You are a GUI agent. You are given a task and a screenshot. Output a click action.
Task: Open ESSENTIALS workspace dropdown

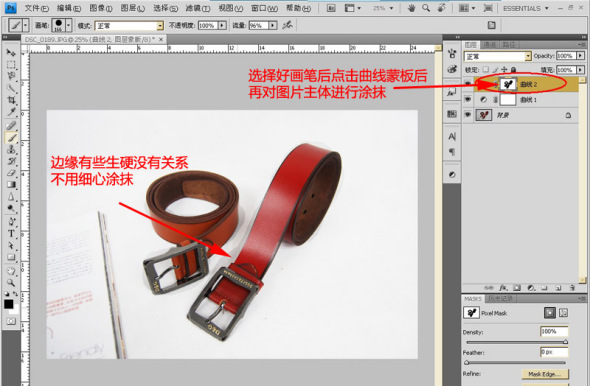coord(526,8)
